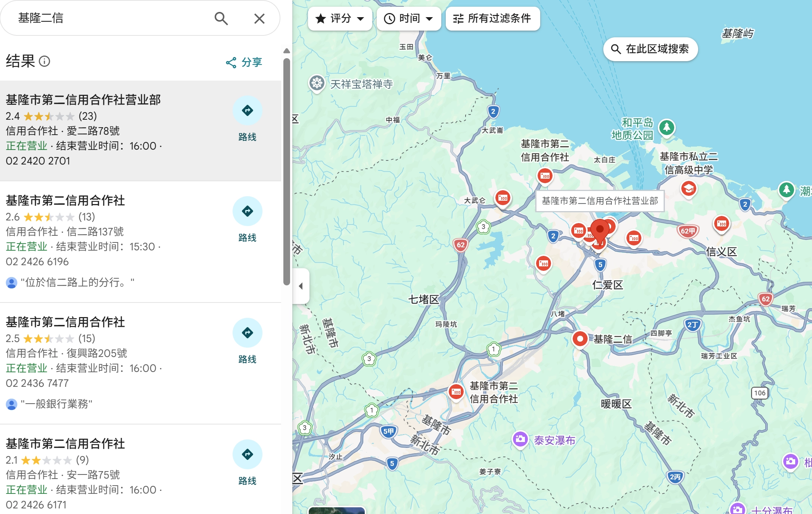Click the bank marker near 大武仑
Viewport: 812px width, 514px height.
(503, 198)
